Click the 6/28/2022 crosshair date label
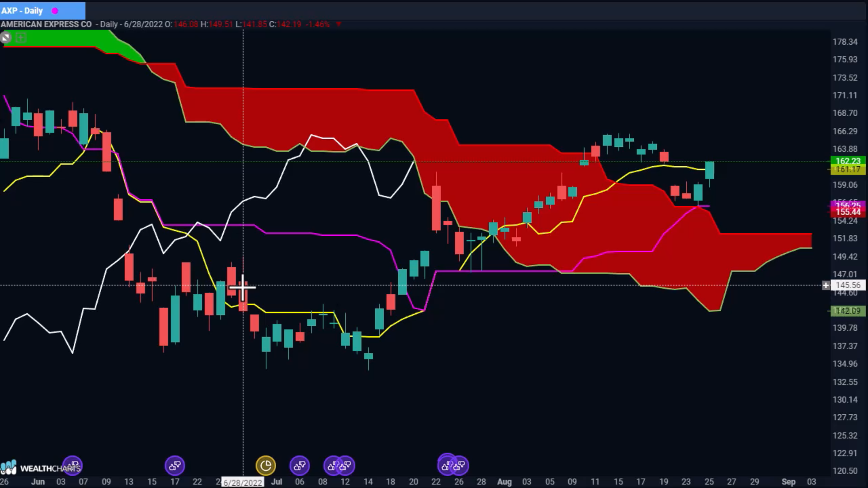Screen dimensions: 868x488 [243, 482]
